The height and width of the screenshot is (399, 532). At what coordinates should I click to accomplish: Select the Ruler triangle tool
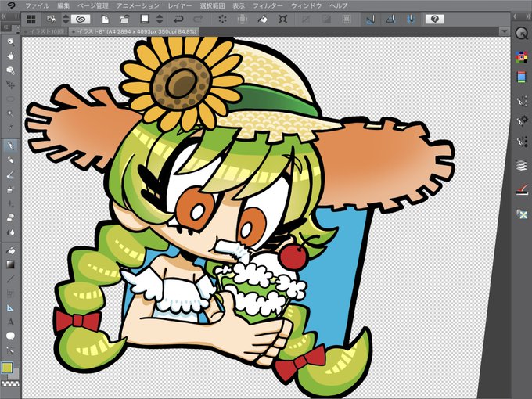(x=10, y=307)
